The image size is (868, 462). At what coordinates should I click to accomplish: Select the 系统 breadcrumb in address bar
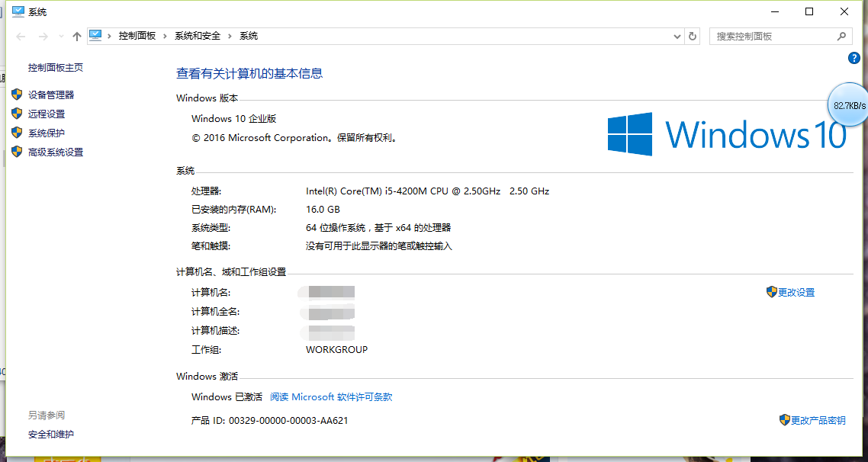click(249, 36)
